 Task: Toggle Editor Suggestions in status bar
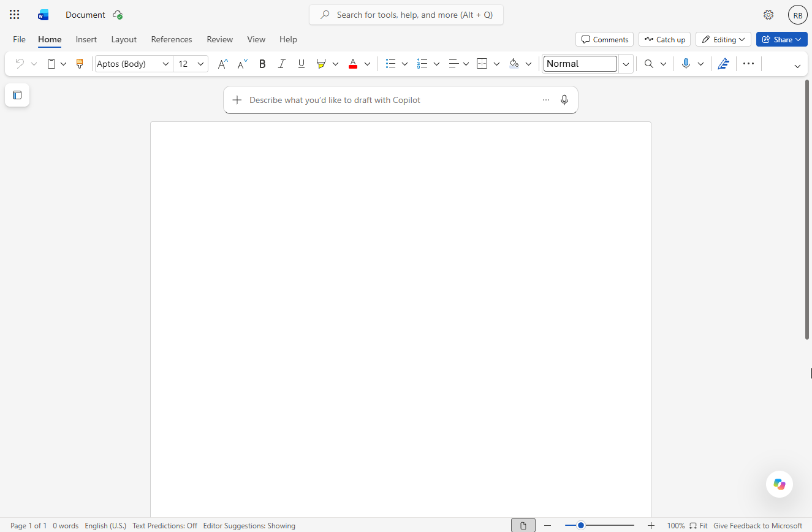[249, 526]
